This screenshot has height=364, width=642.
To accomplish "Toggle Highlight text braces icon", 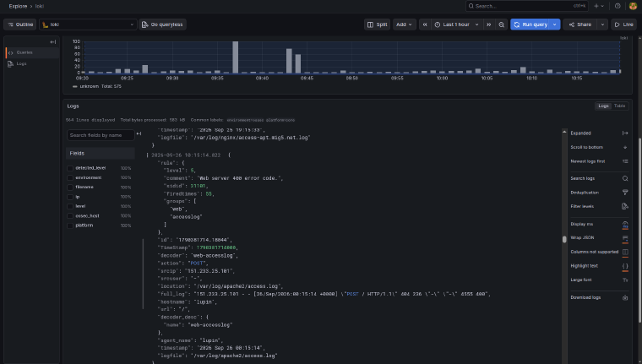I will pos(625,266).
